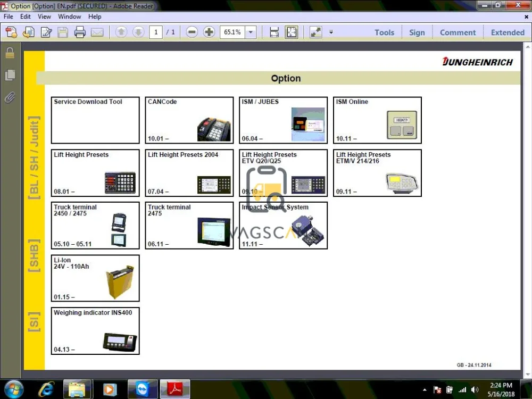Open the zoom level dropdown arrow

(x=251, y=32)
